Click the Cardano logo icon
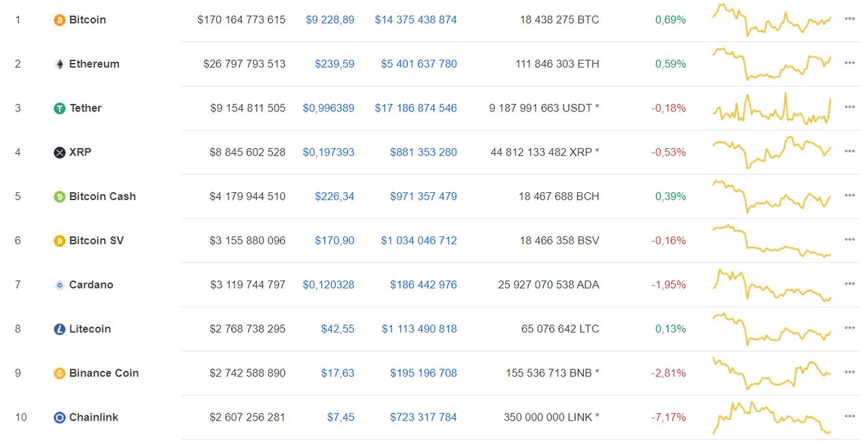Viewport: 868px width, 443px height. tap(59, 285)
